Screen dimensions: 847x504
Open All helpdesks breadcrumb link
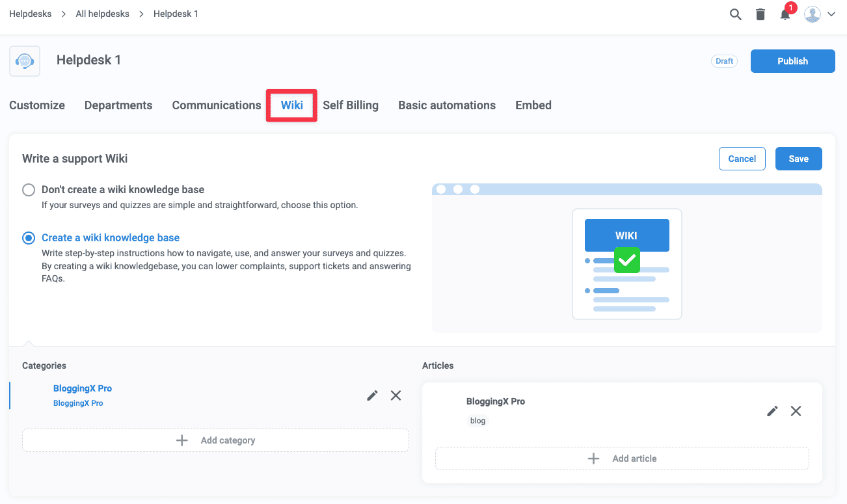pyautogui.click(x=103, y=14)
